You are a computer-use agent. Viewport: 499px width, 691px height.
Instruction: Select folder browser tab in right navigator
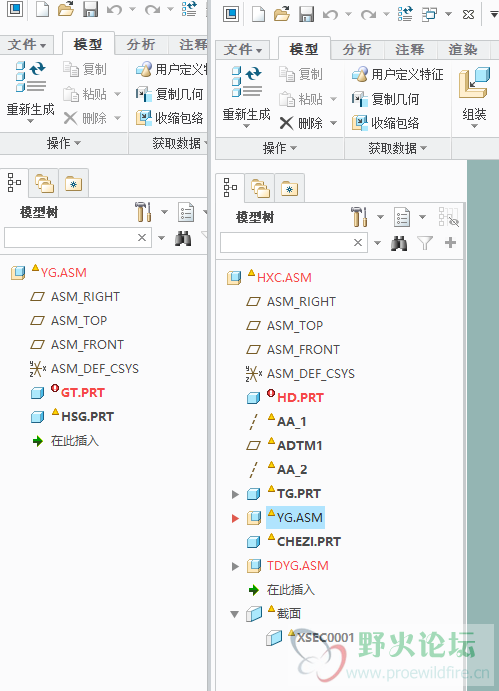(261, 189)
